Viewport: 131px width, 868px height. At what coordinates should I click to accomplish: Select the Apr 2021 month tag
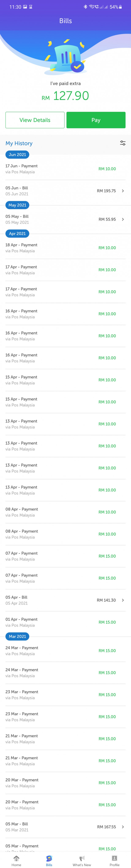click(17, 234)
